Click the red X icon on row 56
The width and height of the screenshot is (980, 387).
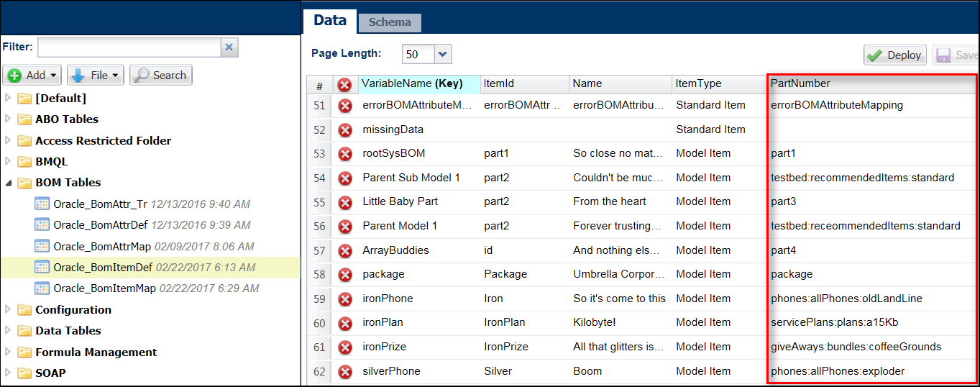tap(345, 227)
